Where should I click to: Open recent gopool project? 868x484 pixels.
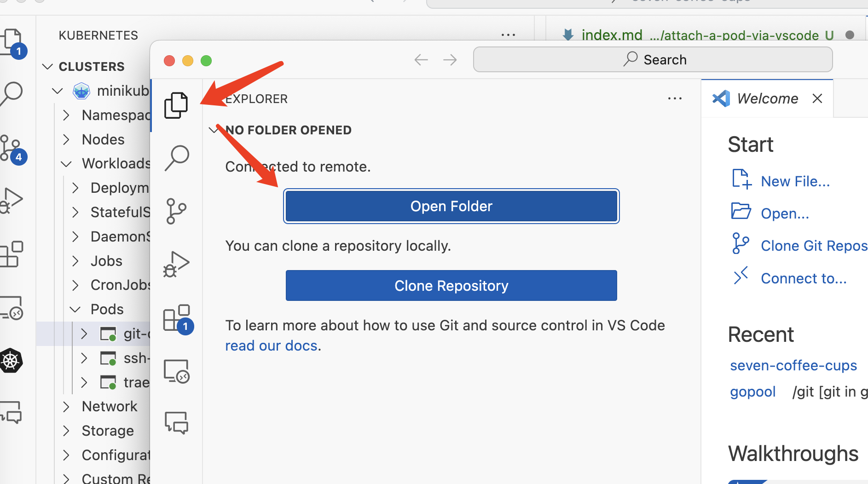click(x=752, y=392)
